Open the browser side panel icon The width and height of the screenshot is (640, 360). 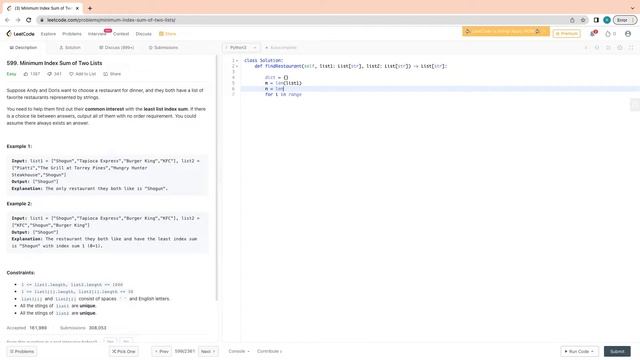596,20
